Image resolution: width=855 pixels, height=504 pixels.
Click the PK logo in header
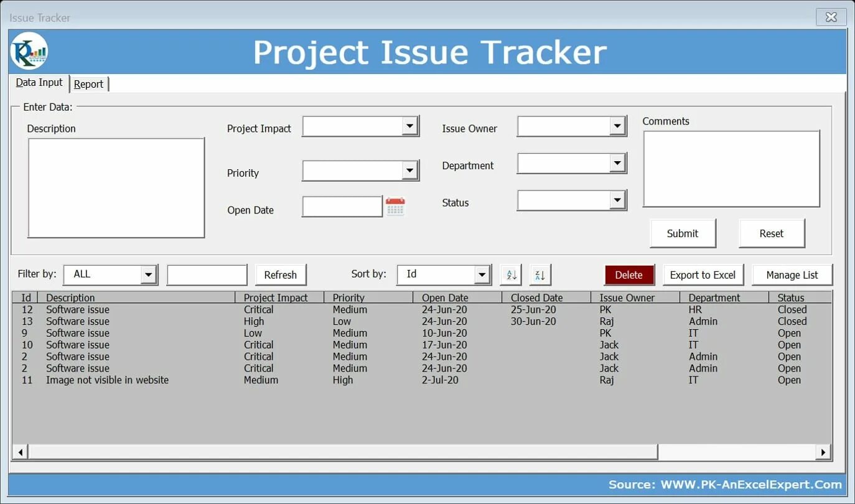pyautogui.click(x=29, y=52)
